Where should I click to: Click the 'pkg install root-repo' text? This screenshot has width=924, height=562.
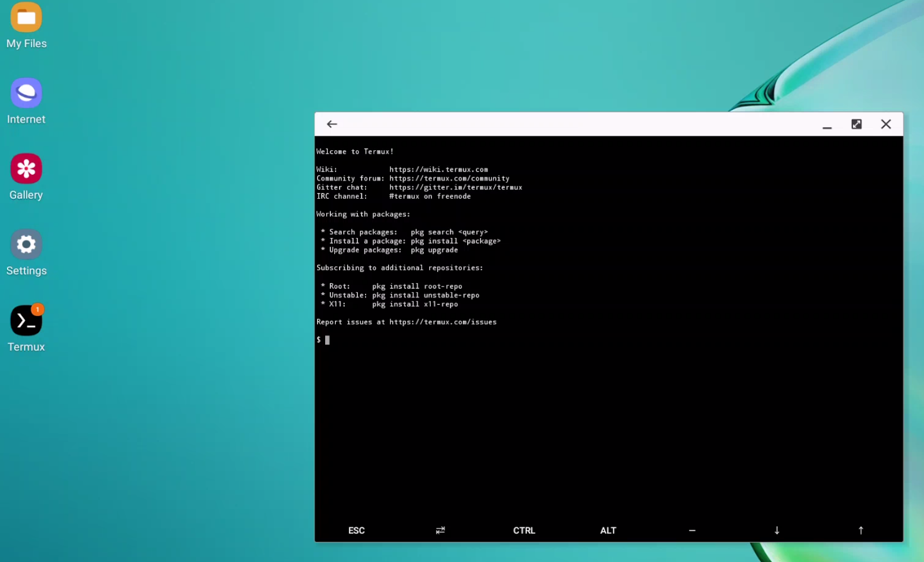coord(417,286)
